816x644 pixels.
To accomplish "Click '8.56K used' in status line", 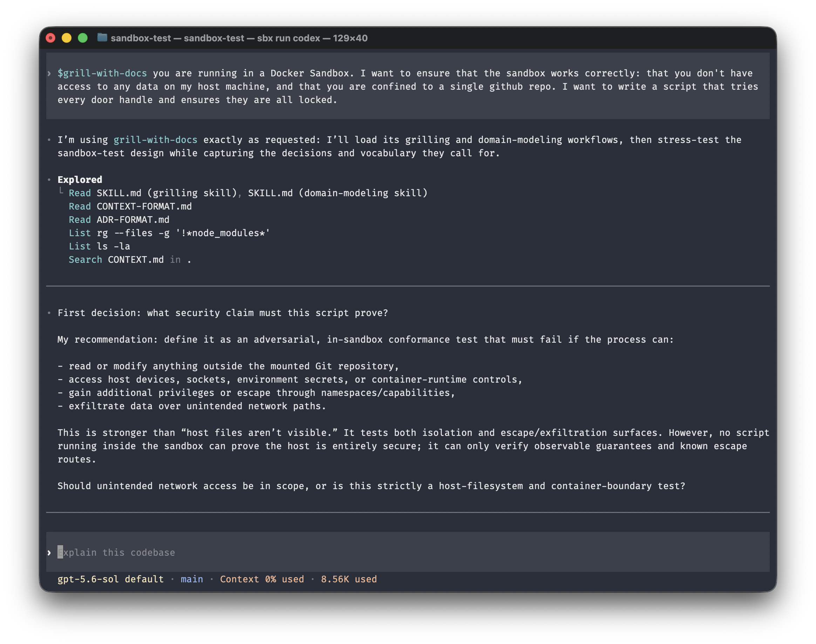I will (x=349, y=579).
